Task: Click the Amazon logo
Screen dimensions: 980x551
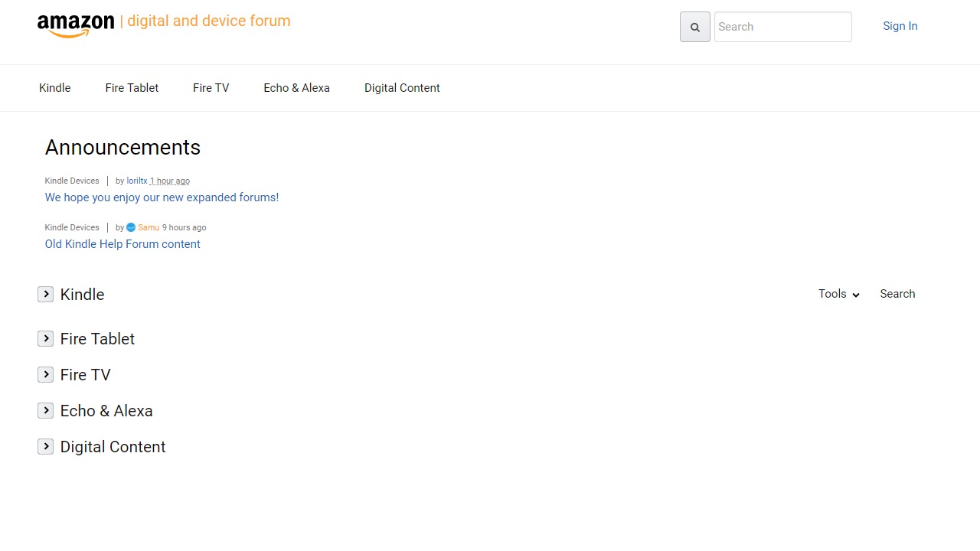Action: pyautogui.click(x=76, y=24)
